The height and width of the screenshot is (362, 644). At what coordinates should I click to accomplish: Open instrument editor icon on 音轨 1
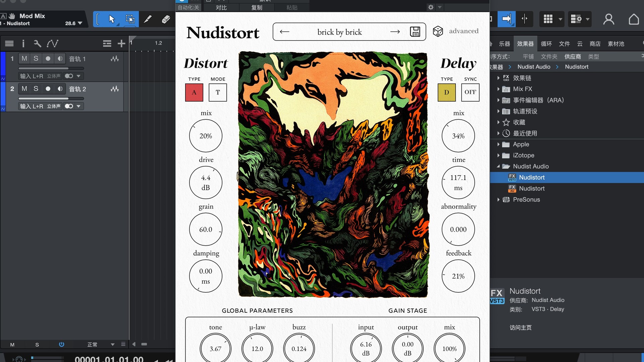click(115, 59)
